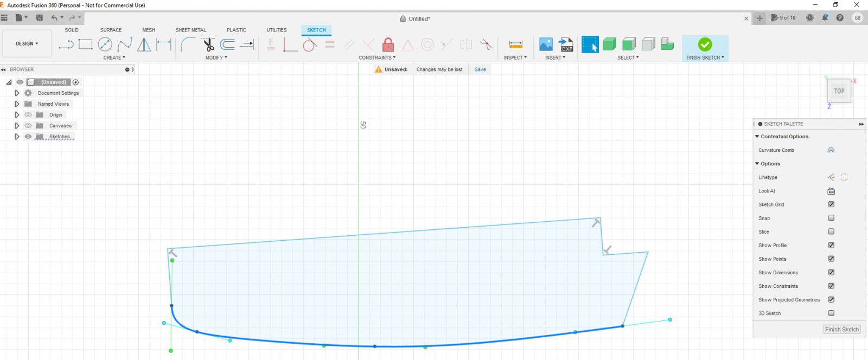Open the SELECT dropdown menu
868x360 pixels.
(x=628, y=57)
